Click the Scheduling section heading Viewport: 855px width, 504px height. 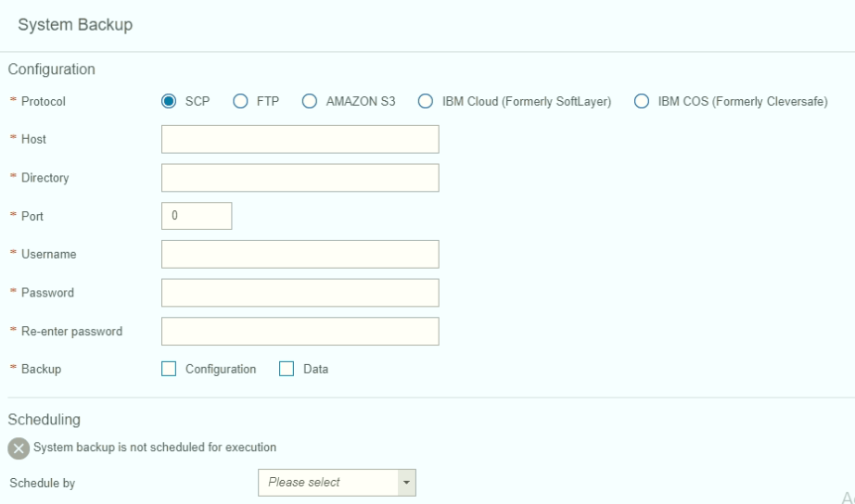(x=45, y=420)
